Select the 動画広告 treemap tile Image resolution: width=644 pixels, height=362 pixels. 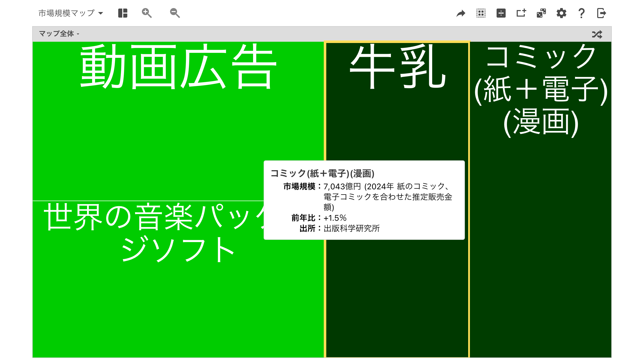click(178, 121)
